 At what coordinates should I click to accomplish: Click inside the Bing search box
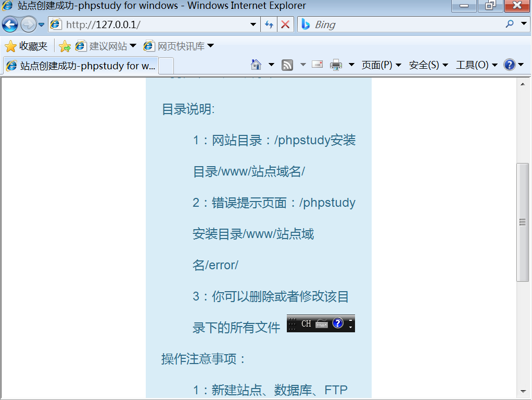(x=390, y=24)
